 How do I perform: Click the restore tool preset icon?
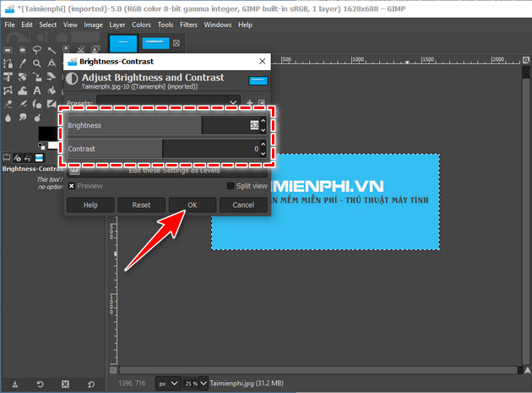tap(40, 385)
